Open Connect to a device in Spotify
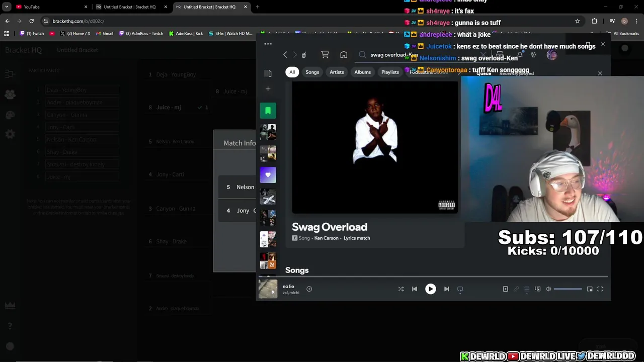This screenshot has width=644, height=362. (538, 289)
